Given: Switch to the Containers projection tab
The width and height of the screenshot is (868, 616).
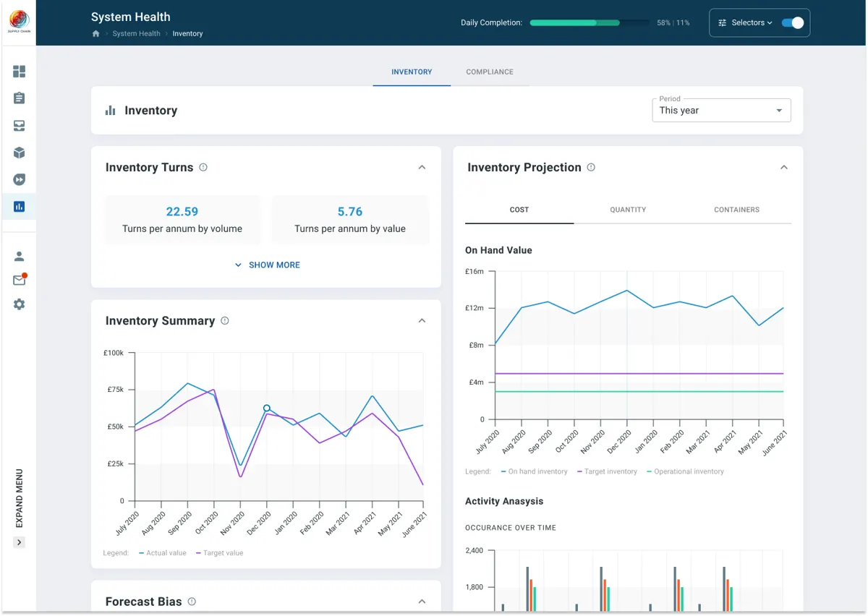Looking at the screenshot, I should coord(736,210).
